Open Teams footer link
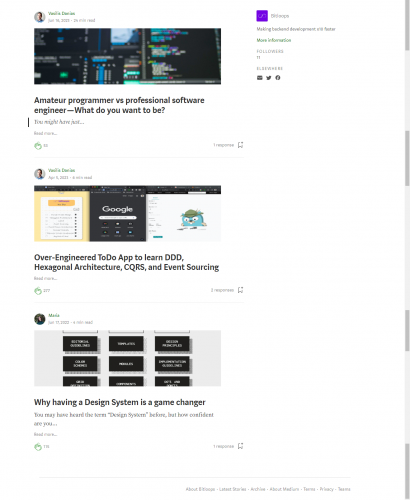This screenshot has width=410, height=500. (x=344, y=489)
